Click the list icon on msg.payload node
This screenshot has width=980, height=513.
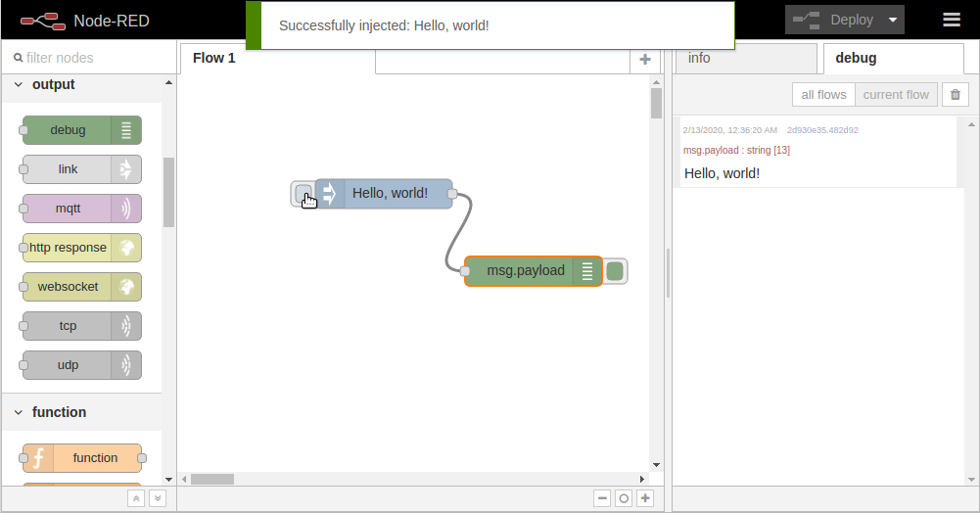(586, 271)
